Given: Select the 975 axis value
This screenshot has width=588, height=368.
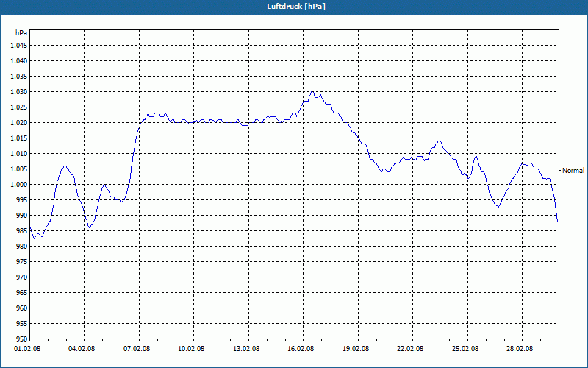Looking at the screenshot, I should pyautogui.click(x=22, y=262).
